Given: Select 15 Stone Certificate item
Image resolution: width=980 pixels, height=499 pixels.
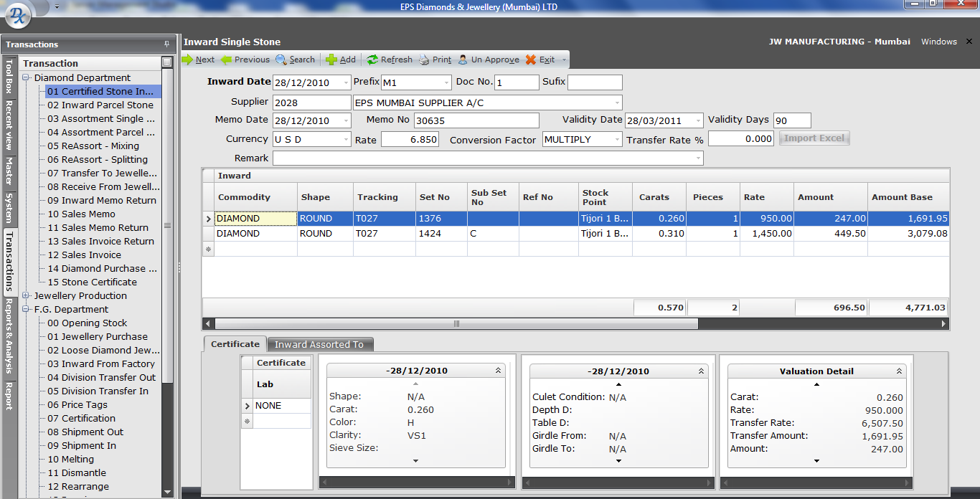Looking at the screenshot, I should click(x=92, y=282).
